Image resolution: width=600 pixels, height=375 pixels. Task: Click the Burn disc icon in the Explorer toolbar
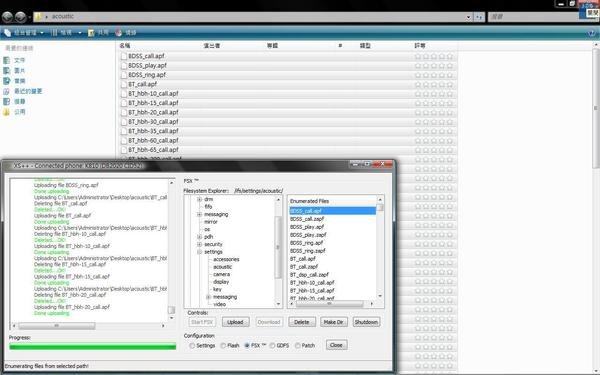pos(119,33)
